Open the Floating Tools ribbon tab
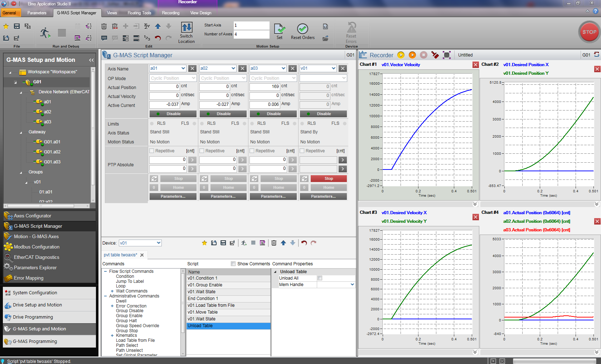The height and width of the screenshot is (364, 601). (x=139, y=13)
